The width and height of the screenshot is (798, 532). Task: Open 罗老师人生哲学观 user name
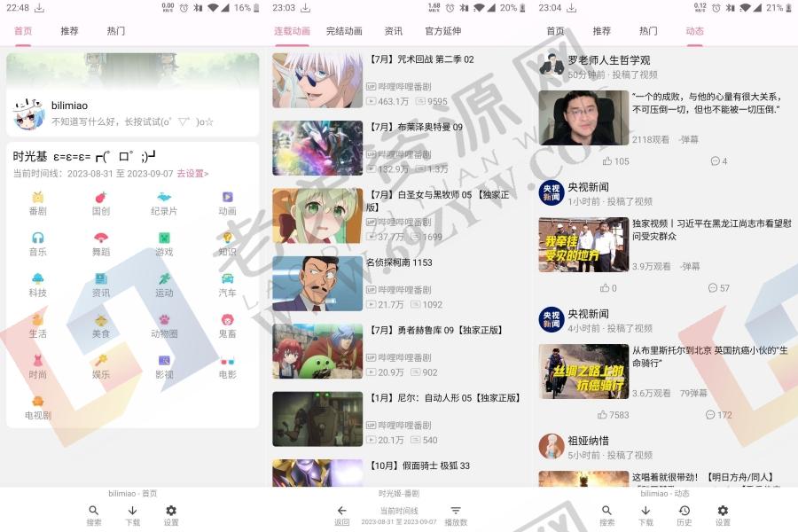[x=608, y=60]
